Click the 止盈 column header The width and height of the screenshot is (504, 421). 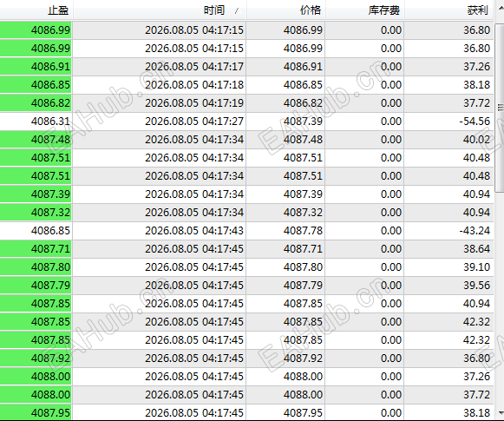click(x=36, y=10)
